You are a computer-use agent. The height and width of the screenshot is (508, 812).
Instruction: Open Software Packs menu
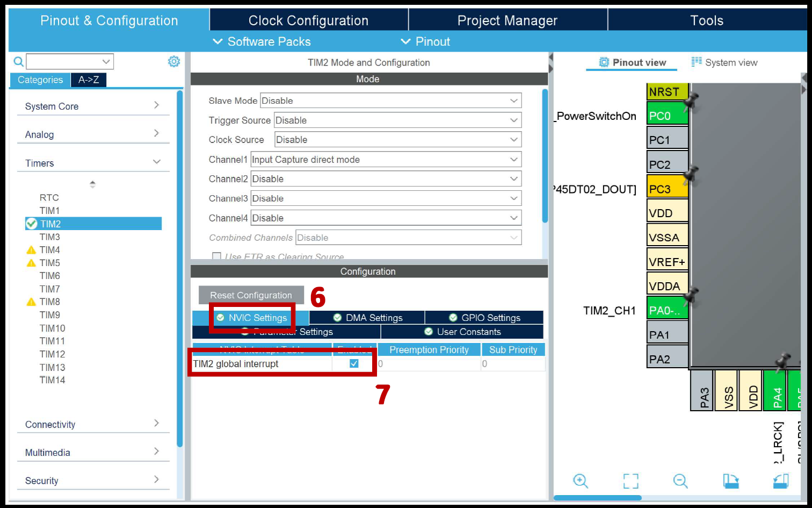[x=262, y=41]
